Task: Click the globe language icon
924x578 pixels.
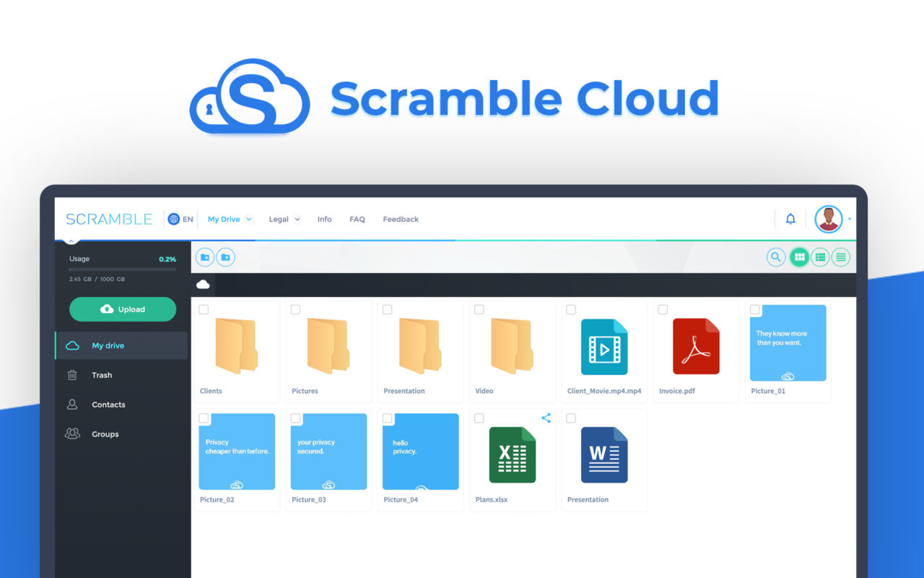Action: tap(173, 219)
